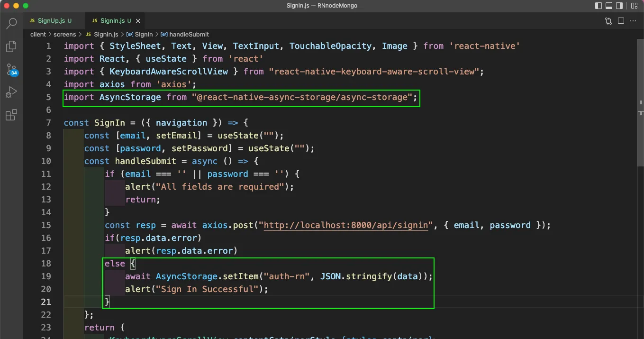Click line number 21 in the gutter
644x339 pixels.
[x=46, y=302]
